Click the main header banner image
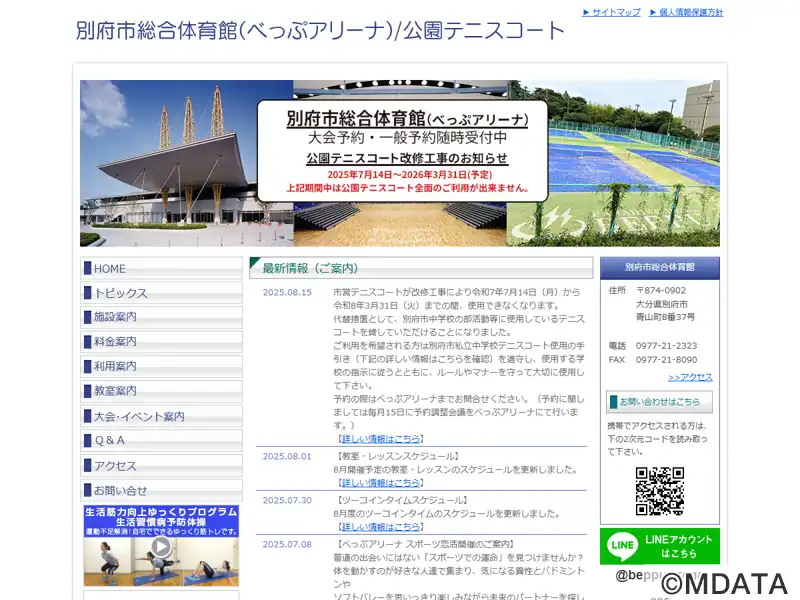Image resolution: width=800 pixels, height=600 pixels. 399,163
